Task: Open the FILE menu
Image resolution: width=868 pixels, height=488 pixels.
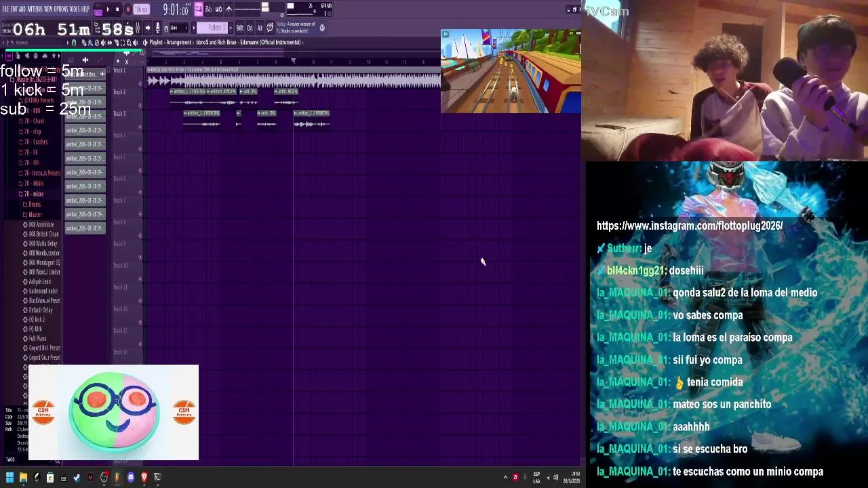Action: click(x=6, y=9)
